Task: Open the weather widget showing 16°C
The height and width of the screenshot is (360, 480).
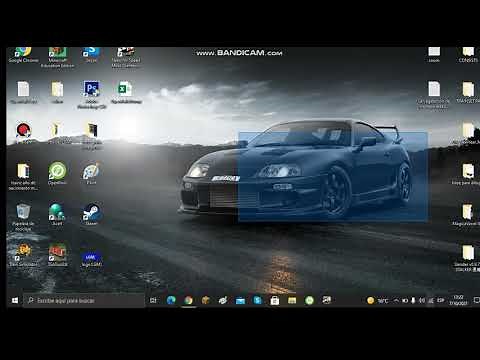Action: click(377, 300)
